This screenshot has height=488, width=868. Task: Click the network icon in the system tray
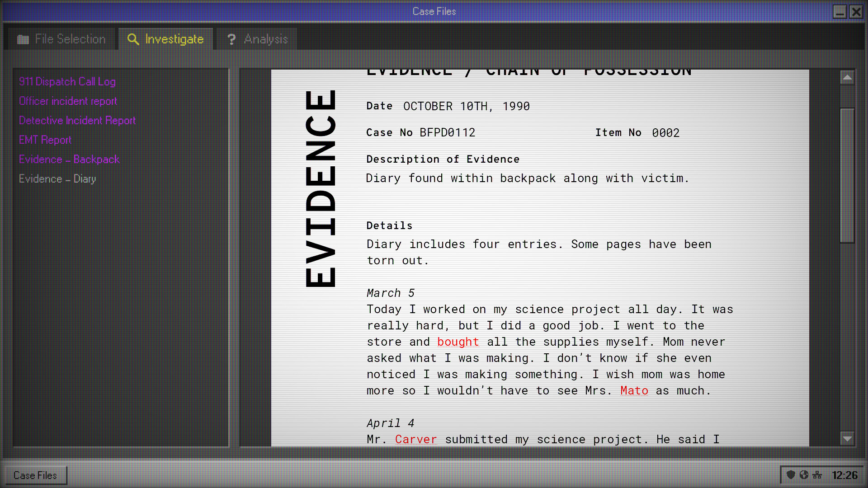point(818,475)
